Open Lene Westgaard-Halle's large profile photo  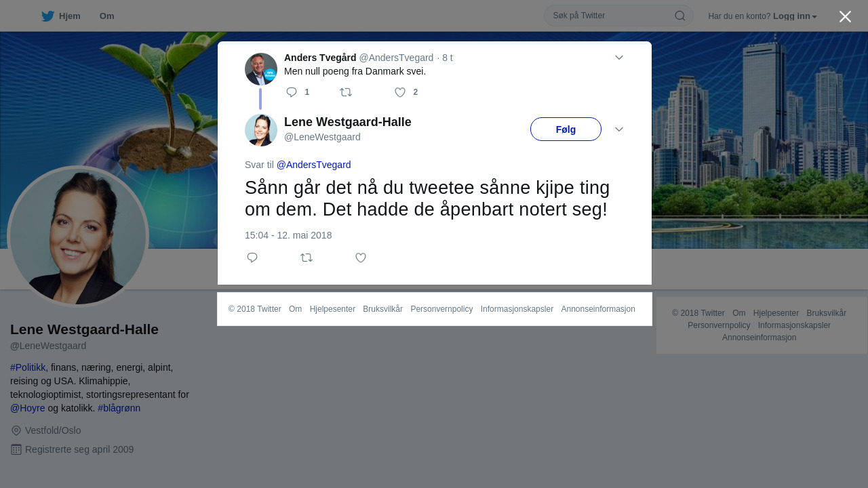pyautogui.click(x=78, y=237)
